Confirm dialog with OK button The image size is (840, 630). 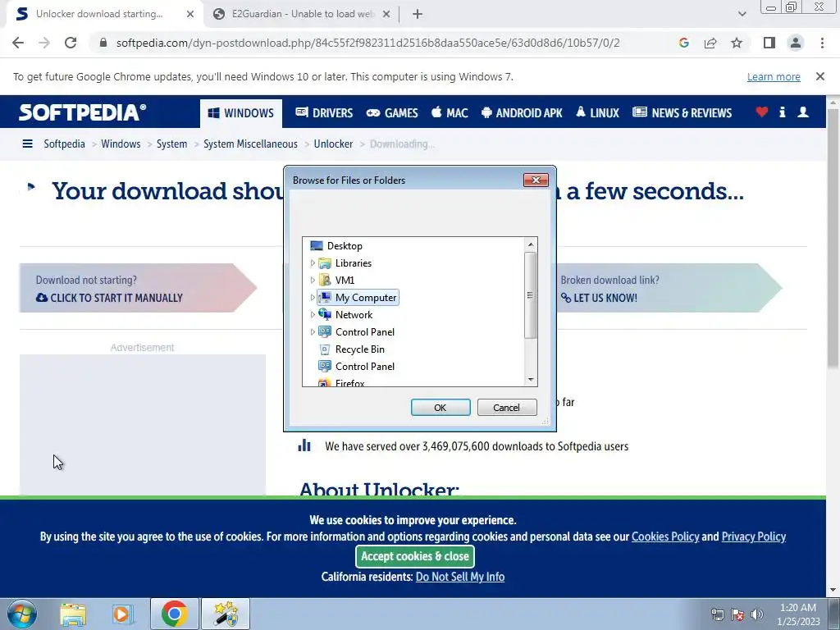(x=441, y=408)
